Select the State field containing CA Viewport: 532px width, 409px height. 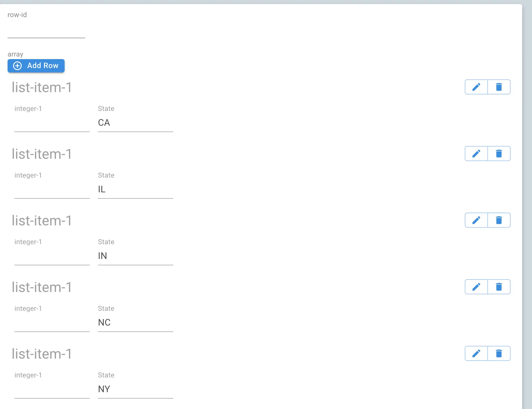pos(135,123)
